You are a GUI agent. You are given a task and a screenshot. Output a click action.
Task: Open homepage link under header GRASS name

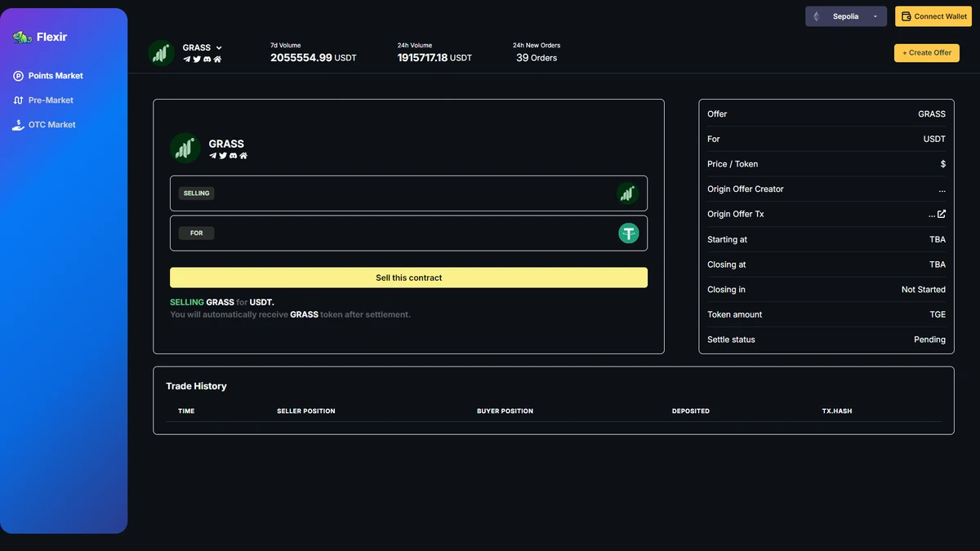tap(217, 59)
